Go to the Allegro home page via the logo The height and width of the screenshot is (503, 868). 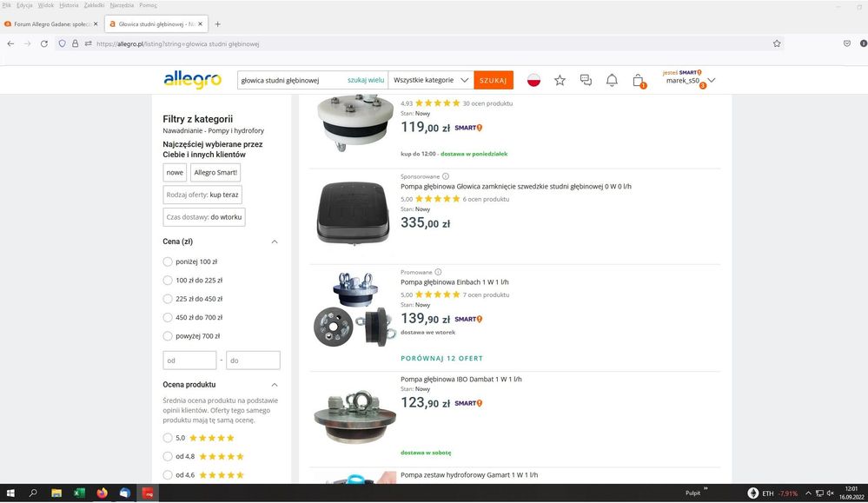[193, 80]
